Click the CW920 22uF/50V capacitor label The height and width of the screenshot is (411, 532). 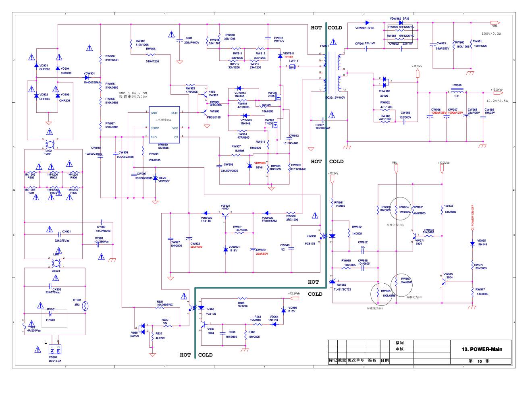pyautogui.click(x=262, y=252)
